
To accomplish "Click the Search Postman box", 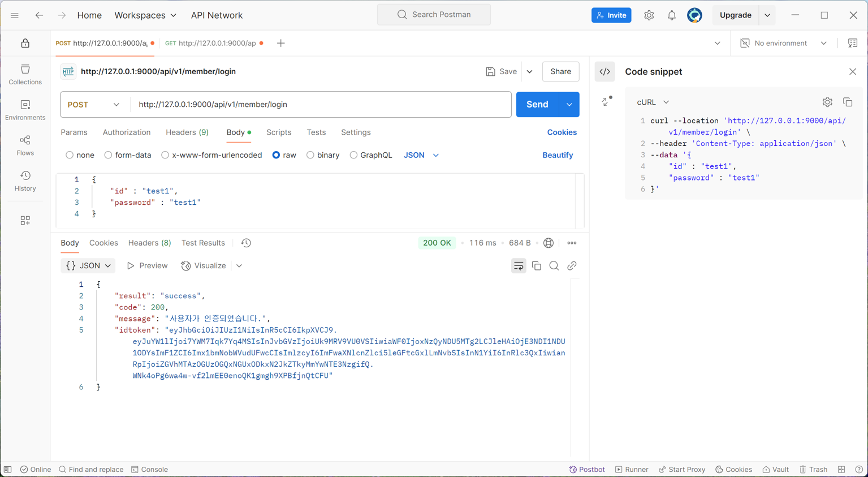I will [x=434, y=15].
